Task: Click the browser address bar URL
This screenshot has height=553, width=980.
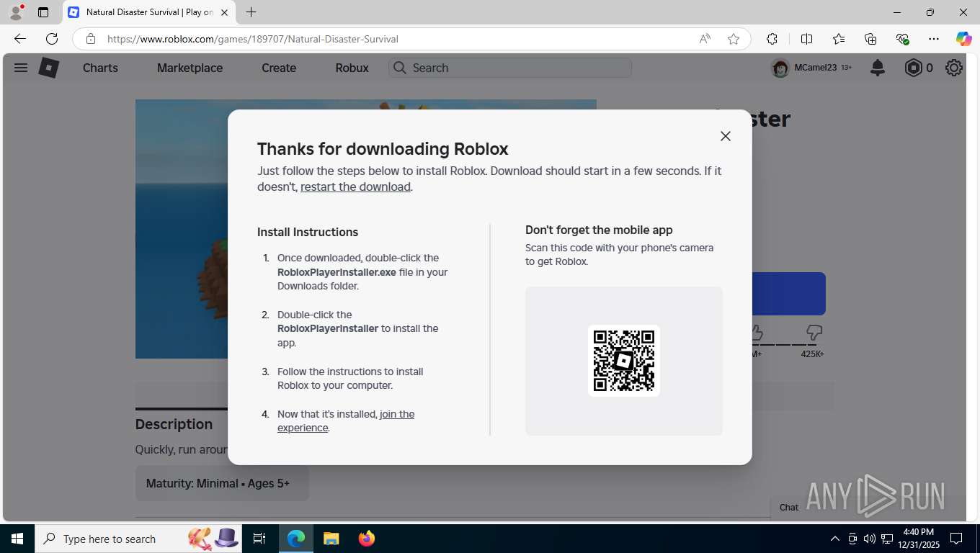Action: (253, 39)
